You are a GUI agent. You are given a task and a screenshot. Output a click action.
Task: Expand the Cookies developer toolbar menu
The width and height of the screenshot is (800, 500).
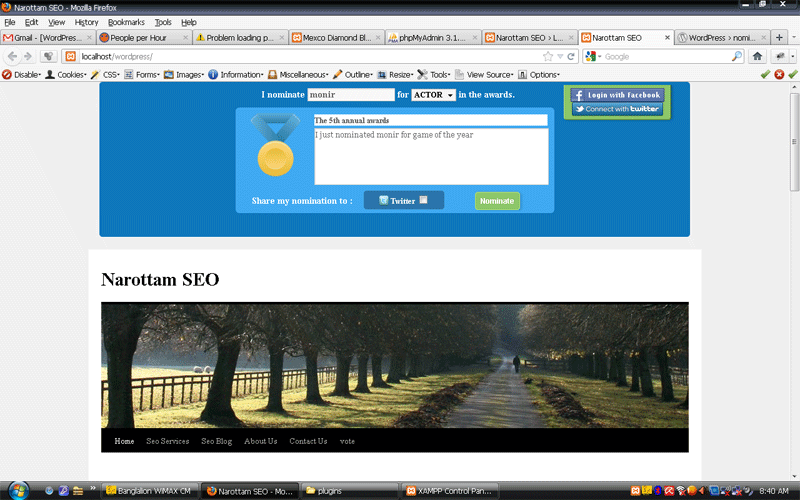(65, 74)
